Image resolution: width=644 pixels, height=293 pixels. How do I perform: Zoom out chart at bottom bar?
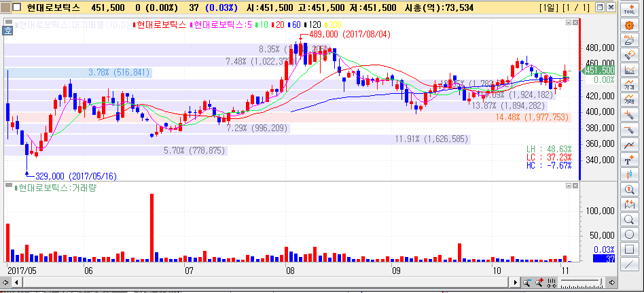point(528,282)
